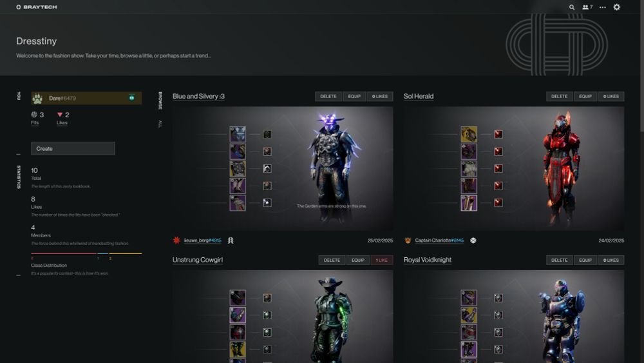Click the Dare#6479 profile card
The height and width of the screenshot is (363, 644).
point(86,98)
